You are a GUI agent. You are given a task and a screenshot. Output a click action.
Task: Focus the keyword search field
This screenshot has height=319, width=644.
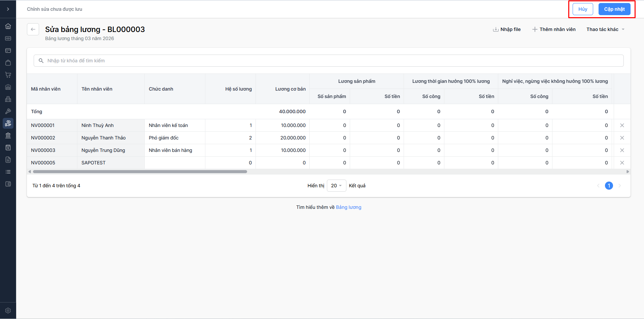(x=328, y=61)
